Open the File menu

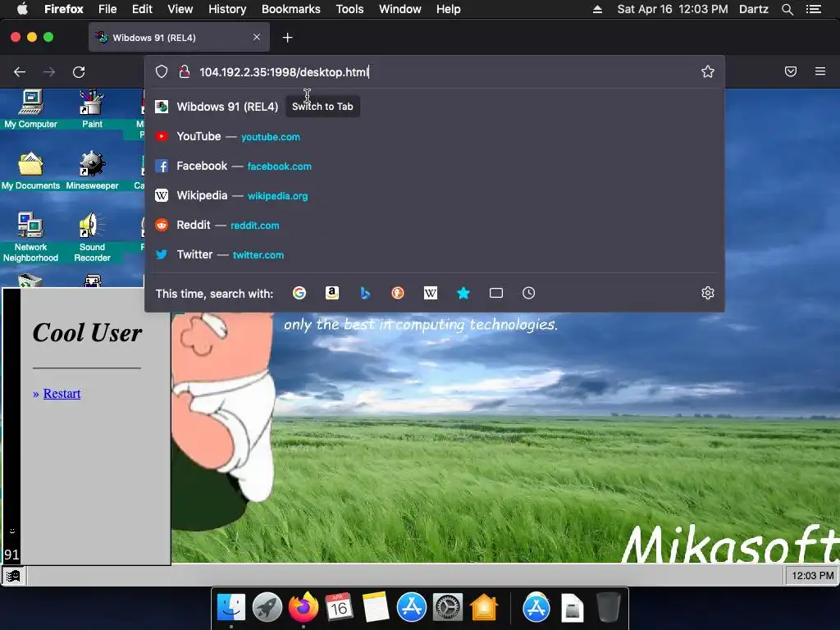[x=107, y=9]
